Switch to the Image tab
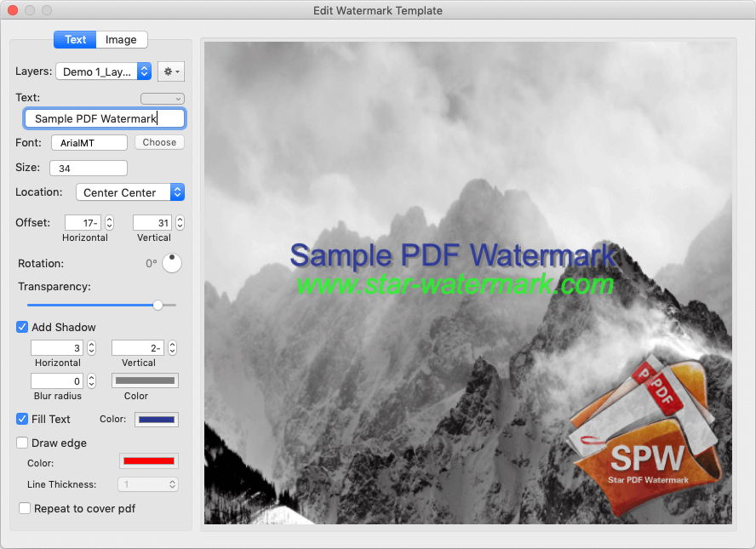 coord(121,39)
